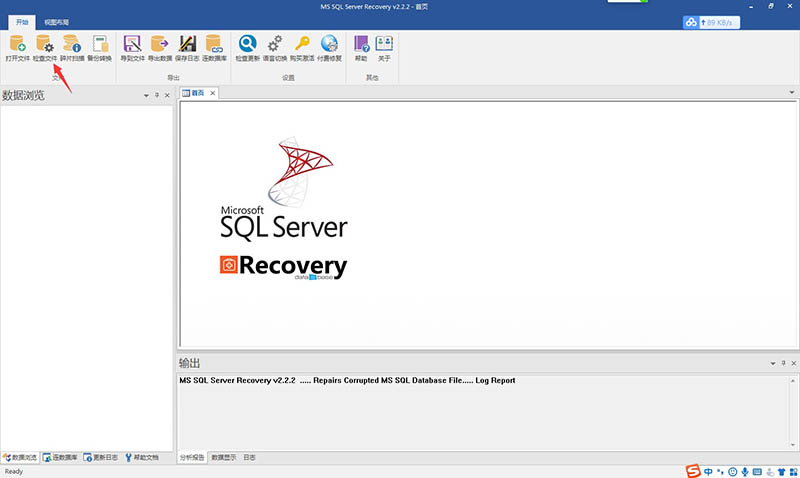
Task: Toggle the IME punctuation mode icon
Action: (720, 472)
